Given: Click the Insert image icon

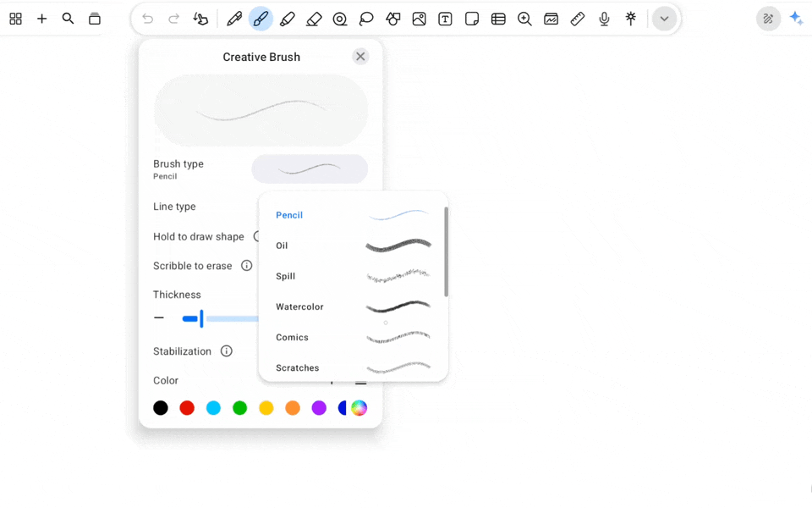Looking at the screenshot, I should [419, 19].
